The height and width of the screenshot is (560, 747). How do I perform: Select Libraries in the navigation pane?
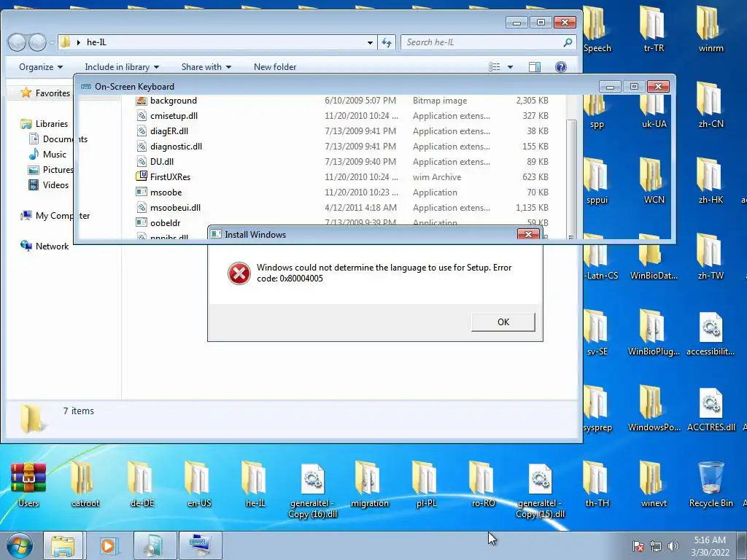click(44, 124)
